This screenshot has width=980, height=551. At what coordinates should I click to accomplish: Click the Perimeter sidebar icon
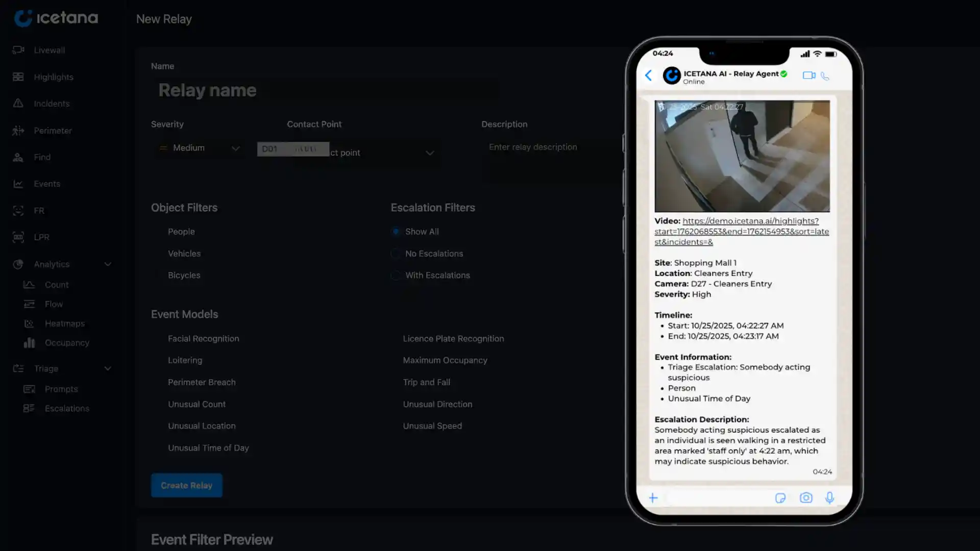click(18, 131)
